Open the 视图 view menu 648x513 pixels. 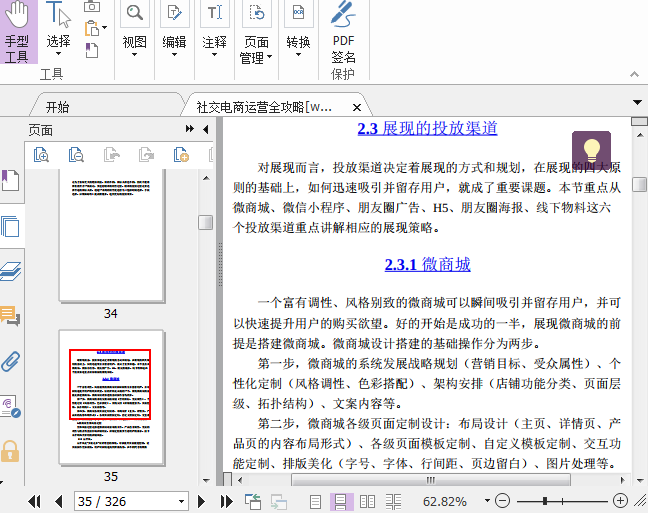134,30
